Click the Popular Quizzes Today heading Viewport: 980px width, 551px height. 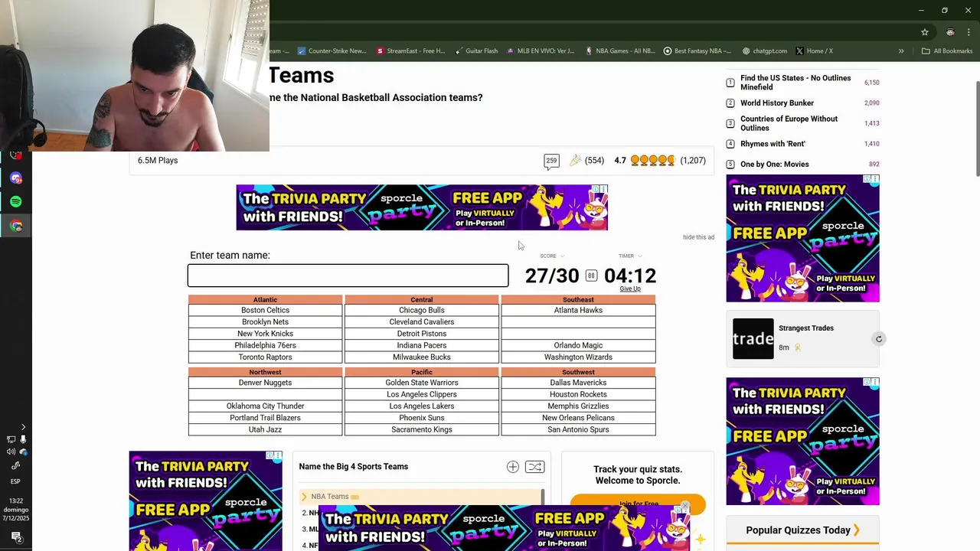[x=803, y=530]
